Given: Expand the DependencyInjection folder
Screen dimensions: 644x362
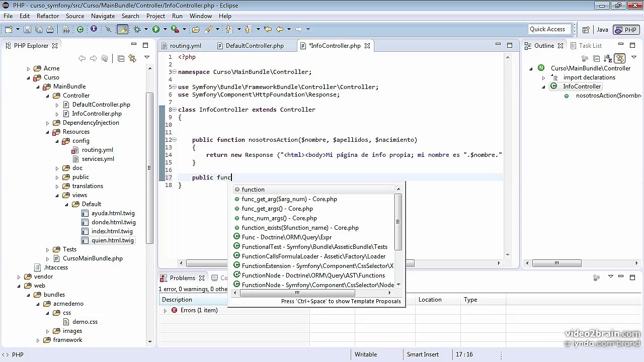Looking at the screenshot, I should coord(48,123).
